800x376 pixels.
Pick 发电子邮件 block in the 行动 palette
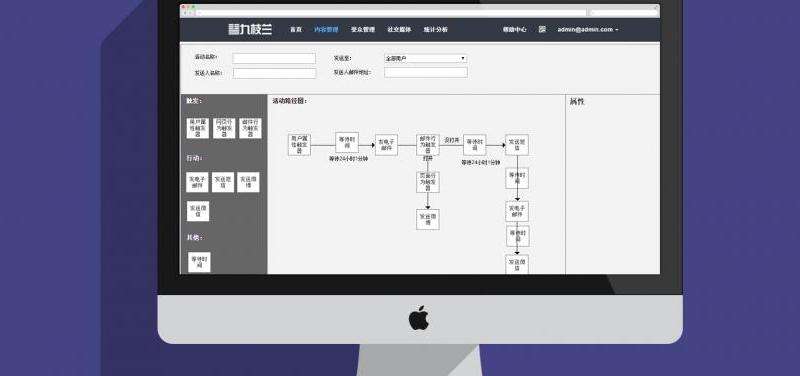(x=197, y=182)
